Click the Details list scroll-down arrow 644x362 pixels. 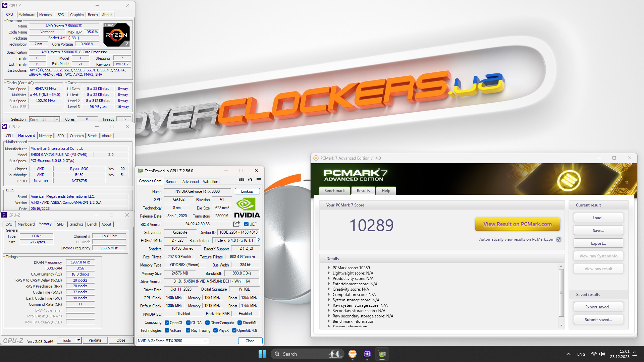(561, 325)
